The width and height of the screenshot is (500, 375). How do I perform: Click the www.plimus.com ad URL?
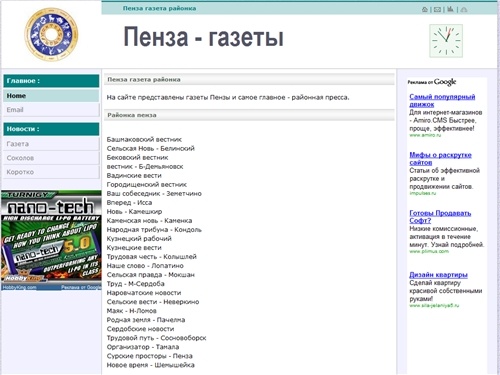429,251
